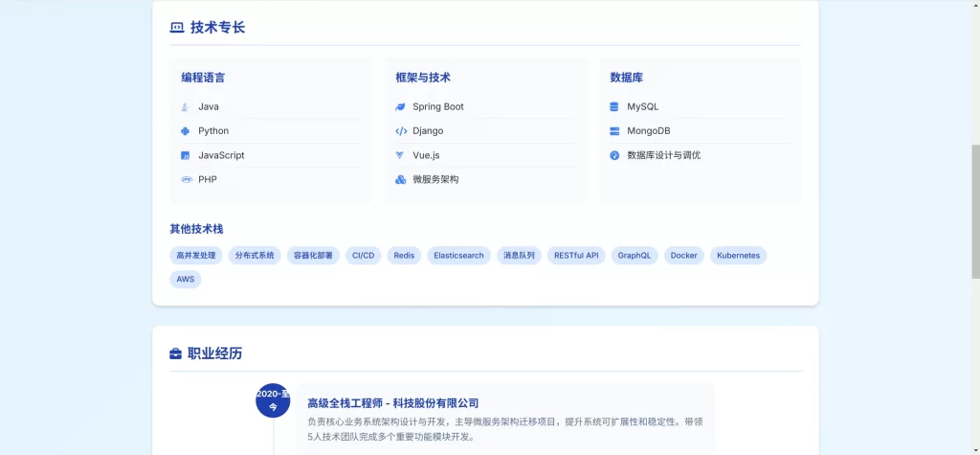Click the job description starting 负责核心业务系统
Screen dimensions: 980x455
point(505,429)
